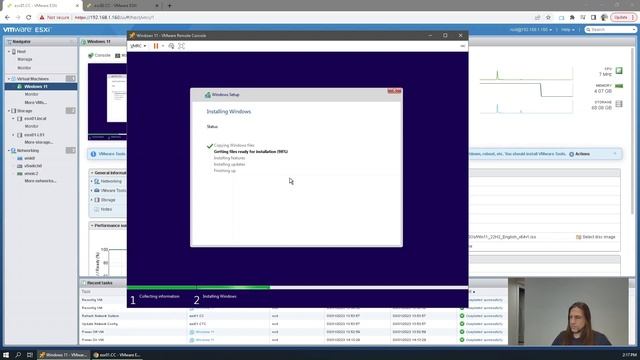Click the send Ctrl+Alt+Del icon in VMRC toolbar

(x=171, y=46)
